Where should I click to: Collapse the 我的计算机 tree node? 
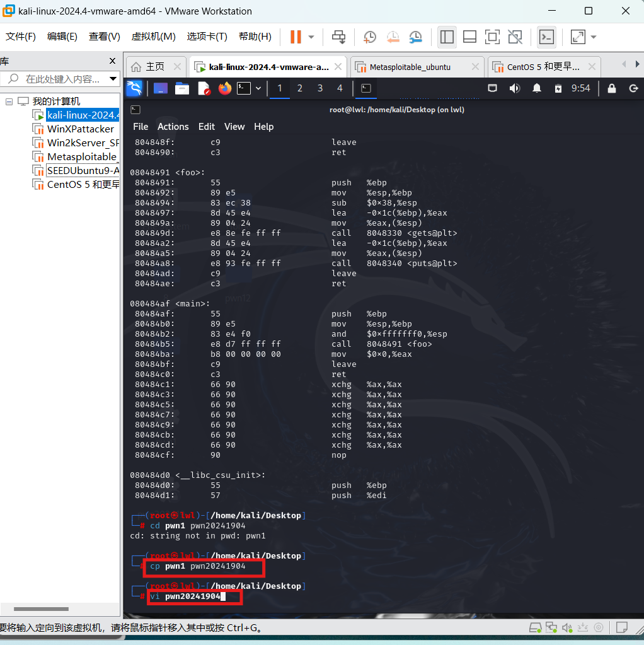(9, 102)
